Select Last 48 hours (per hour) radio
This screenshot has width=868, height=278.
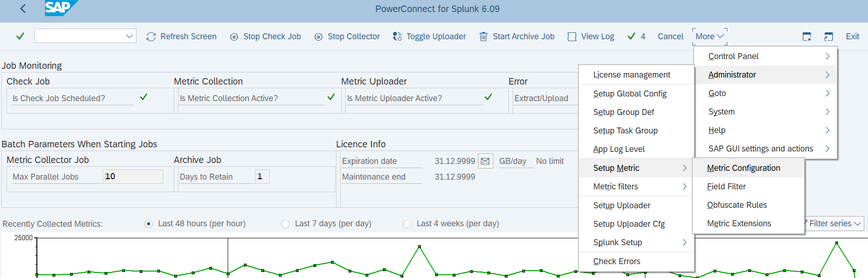click(148, 224)
